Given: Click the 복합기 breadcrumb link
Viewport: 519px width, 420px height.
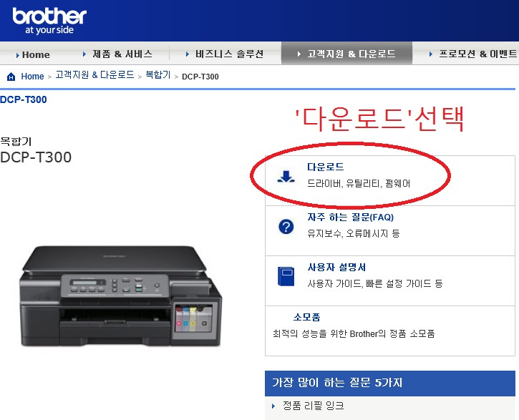Looking at the screenshot, I should (158, 75).
